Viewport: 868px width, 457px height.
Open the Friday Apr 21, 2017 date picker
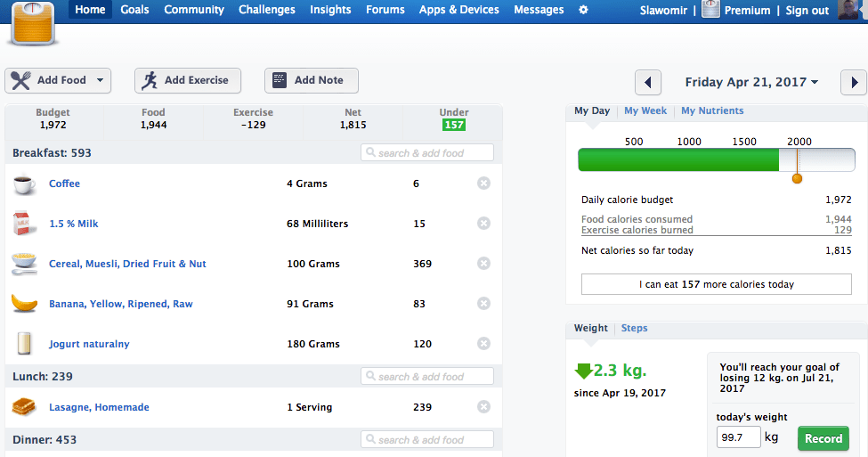751,82
